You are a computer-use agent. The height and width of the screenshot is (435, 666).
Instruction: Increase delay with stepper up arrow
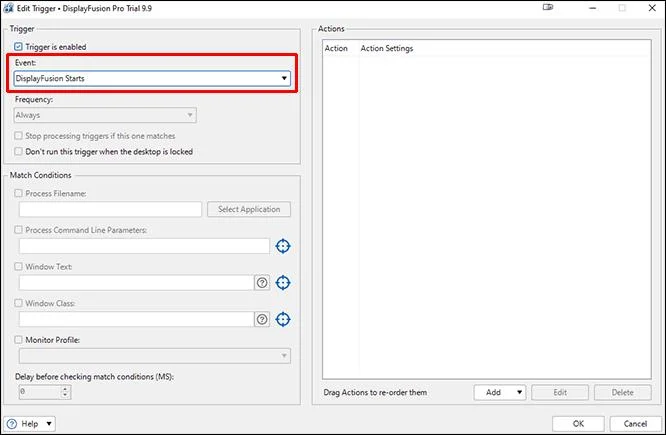pos(65,389)
